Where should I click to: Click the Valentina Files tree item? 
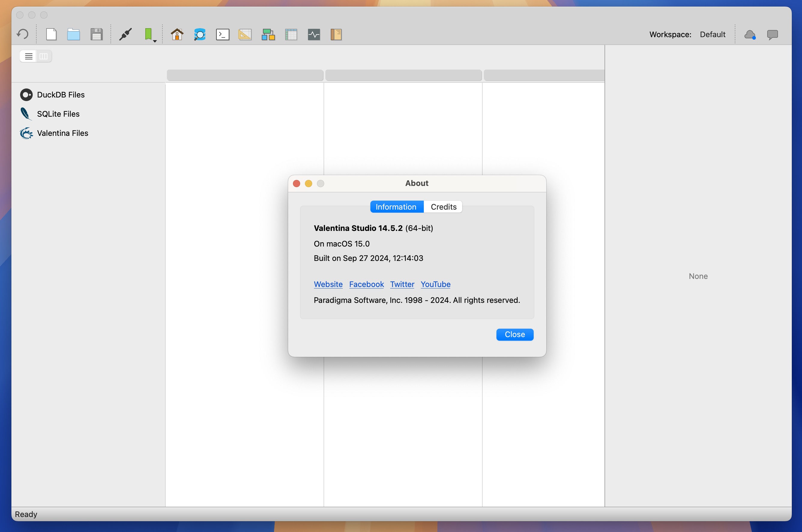click(62, 133)
